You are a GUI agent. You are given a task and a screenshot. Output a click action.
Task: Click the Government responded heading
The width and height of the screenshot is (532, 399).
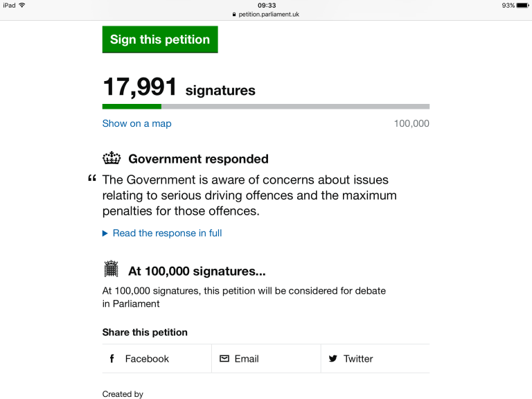(198, 159)
